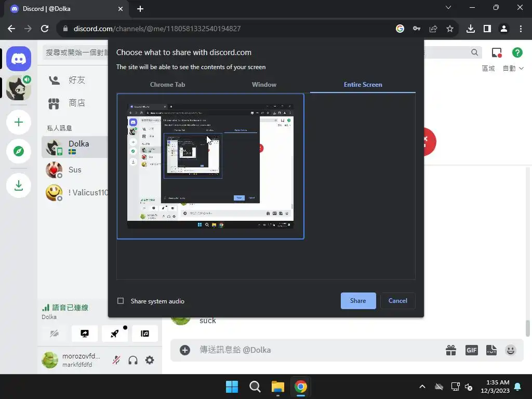
Task: Reload the Discord page
Action: [x=45, y=29]
